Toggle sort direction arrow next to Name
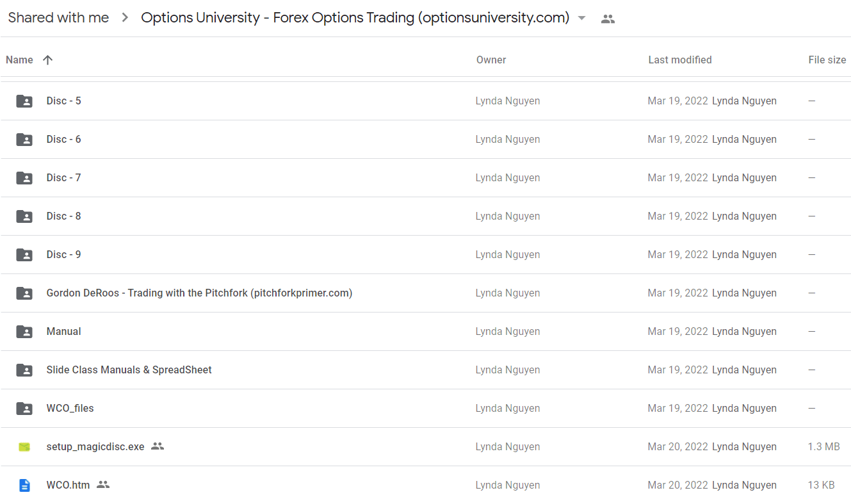 [47, 60]
